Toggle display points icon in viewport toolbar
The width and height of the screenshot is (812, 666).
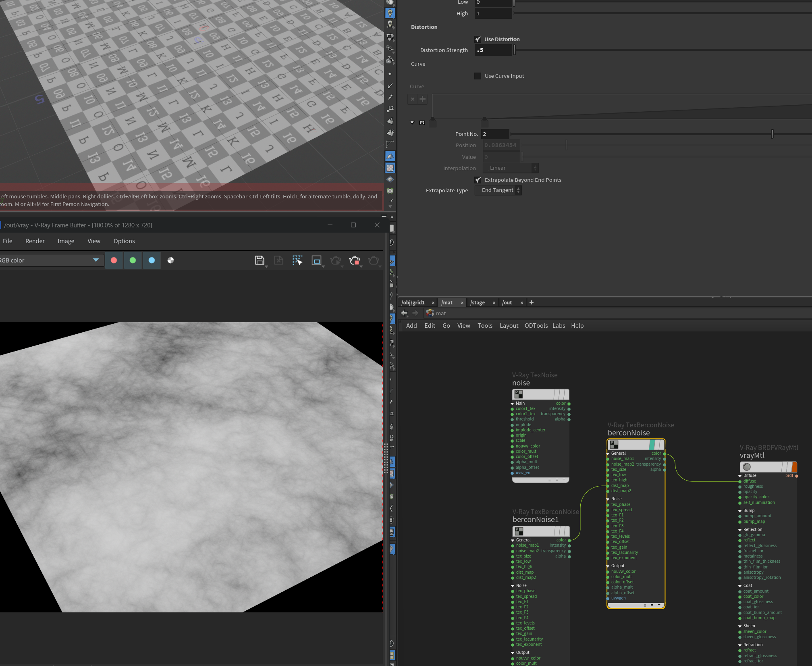tap(390, 74)
